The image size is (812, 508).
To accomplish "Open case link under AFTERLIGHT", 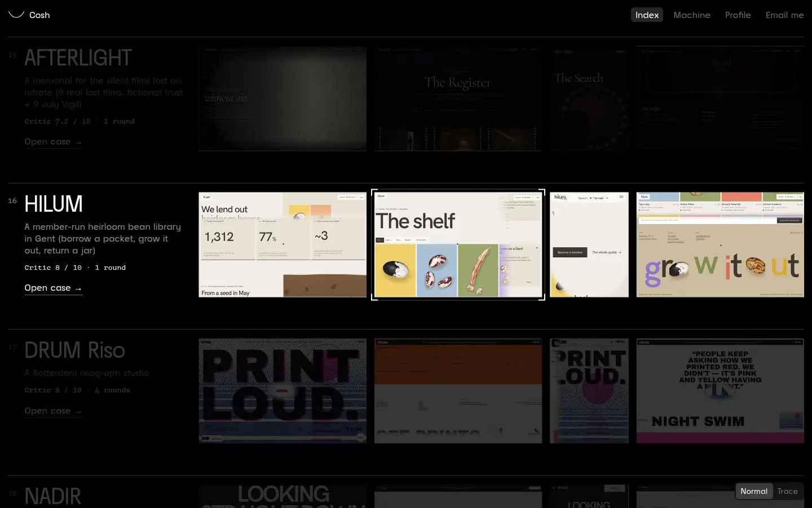I will (x=54, y=142).
